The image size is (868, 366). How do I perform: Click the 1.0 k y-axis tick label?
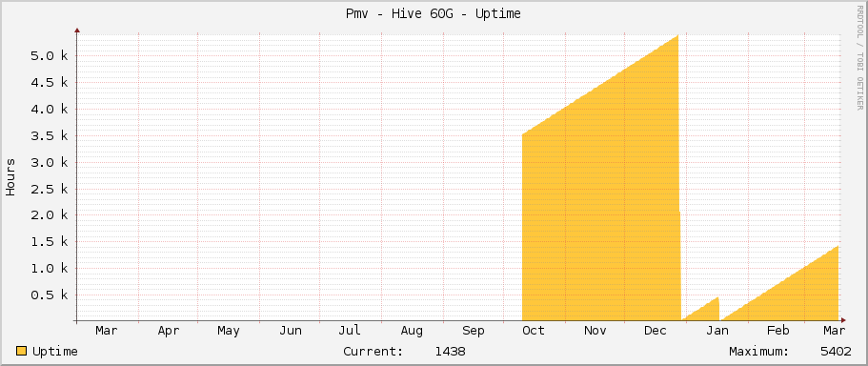[50, 268]
